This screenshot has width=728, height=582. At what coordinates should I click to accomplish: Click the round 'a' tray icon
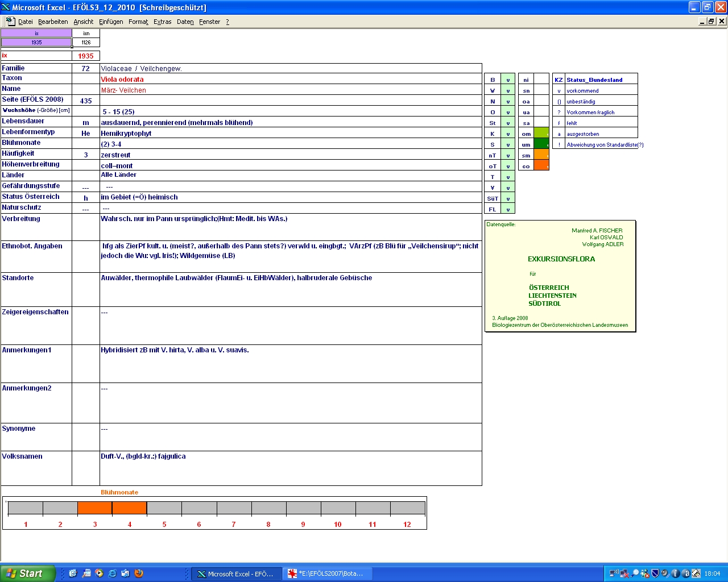[x=685, y=573]
